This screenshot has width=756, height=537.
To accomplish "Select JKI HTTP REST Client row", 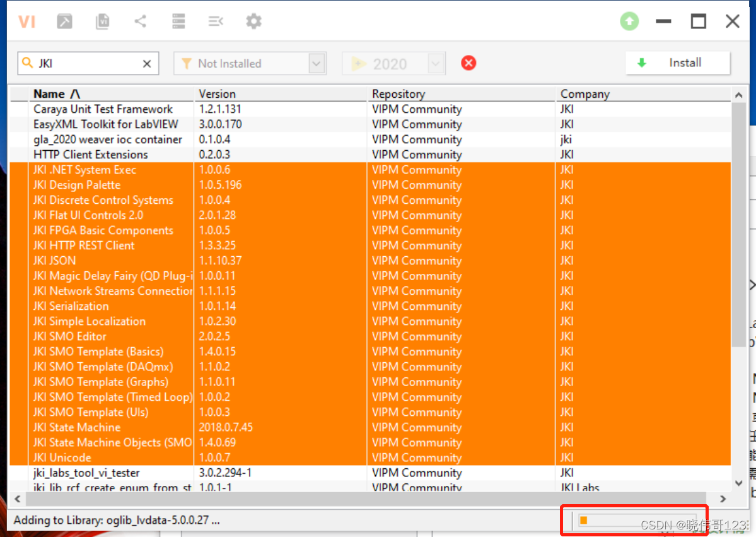I will [x=370, y=245].
